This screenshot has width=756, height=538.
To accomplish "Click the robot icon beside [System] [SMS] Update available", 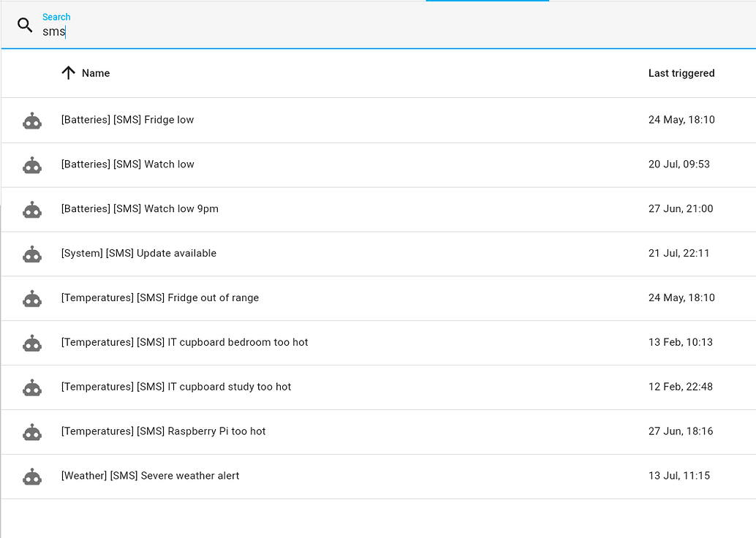I will [32, 254].
